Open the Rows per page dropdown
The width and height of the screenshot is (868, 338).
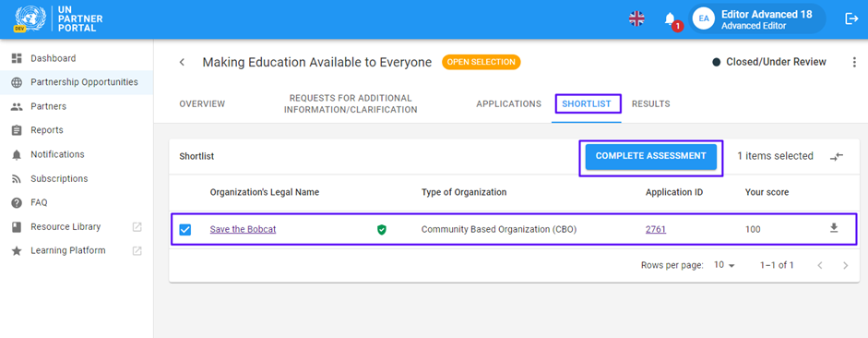coord(724,265)
